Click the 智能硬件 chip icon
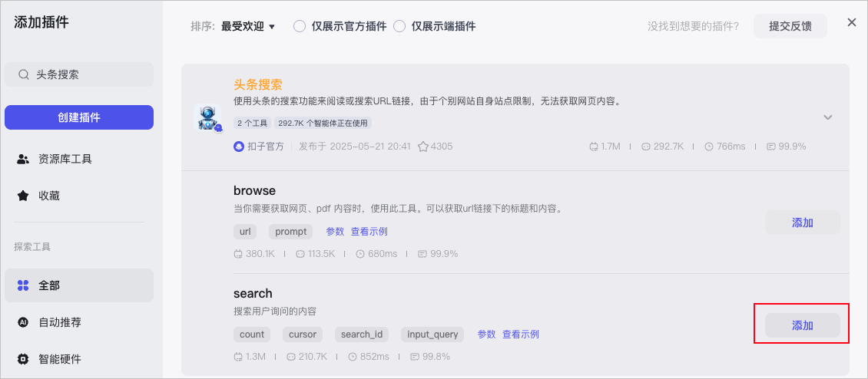This screenshot has width=868, height=379. pyautogui.click(x=23, y=358)
